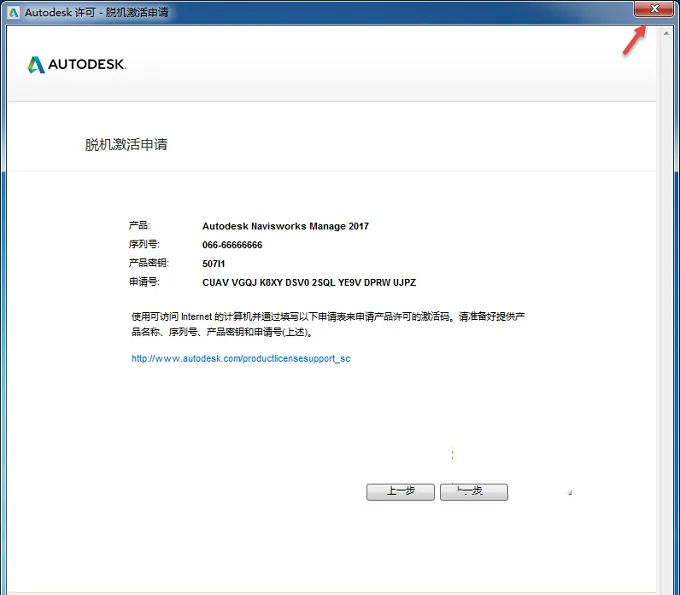Click the Internet activation instruction paragraph
The width and height of the screenshot is (680, 595).
[328, 324]
